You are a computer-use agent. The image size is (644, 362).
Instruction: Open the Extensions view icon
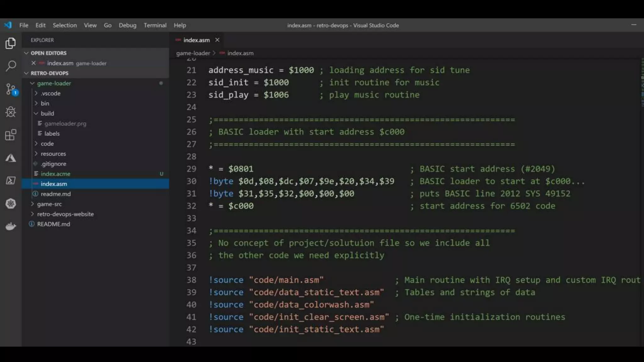click(11, 135)
